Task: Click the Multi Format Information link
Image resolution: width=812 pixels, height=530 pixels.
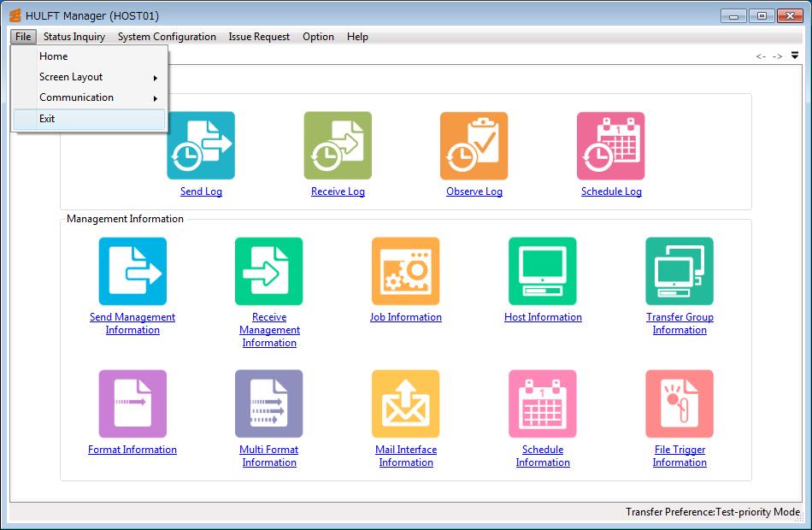Action: coord(268,456)
